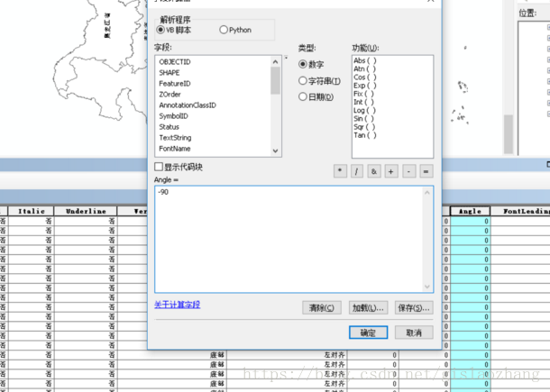Click the Underline column header in table
Screen dimensions: 550x392
click(x=86, y=211)
